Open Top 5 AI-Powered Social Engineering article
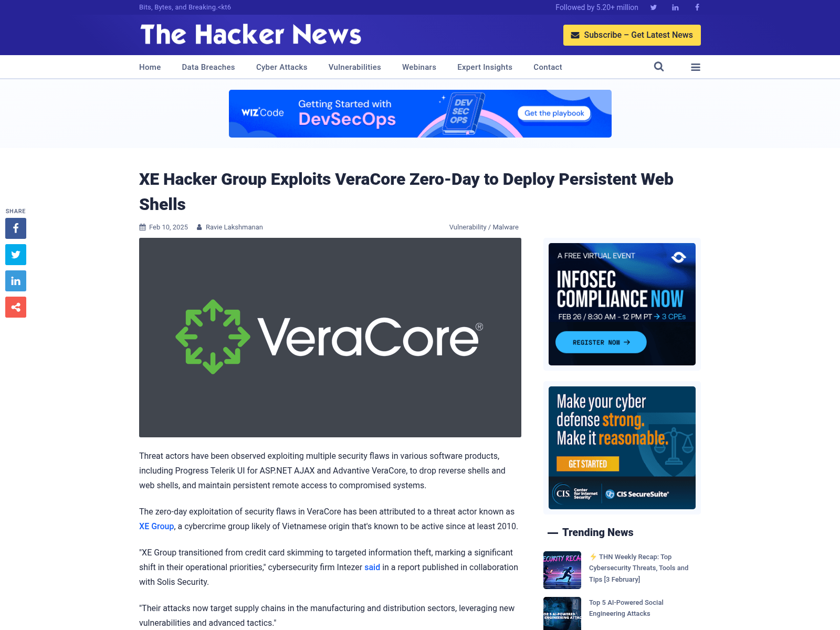The width and height of the screenshot is (840, 630). point(626,608)
